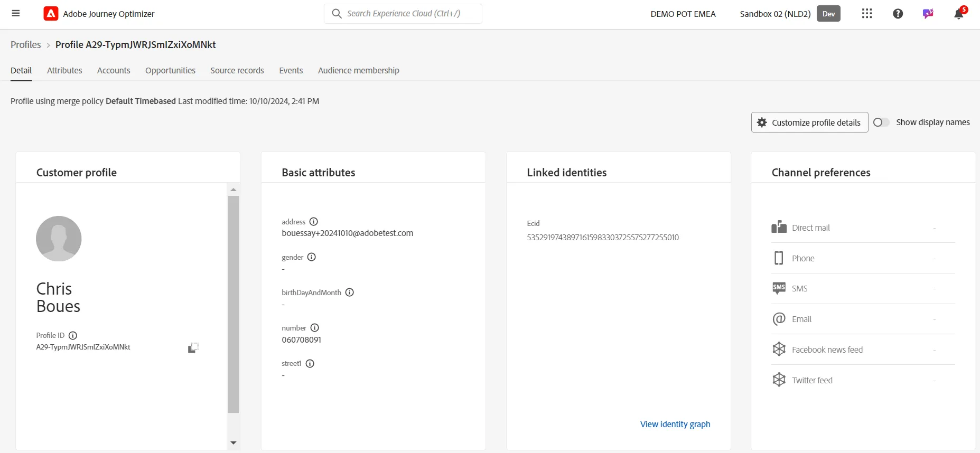Click the Email channel at-sign icon

click(x=779, y=319)
